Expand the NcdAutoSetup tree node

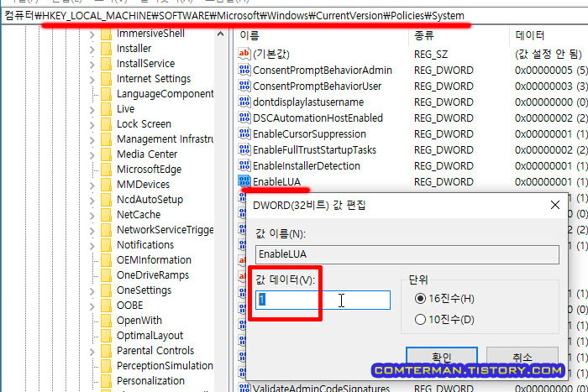point(92,201)
